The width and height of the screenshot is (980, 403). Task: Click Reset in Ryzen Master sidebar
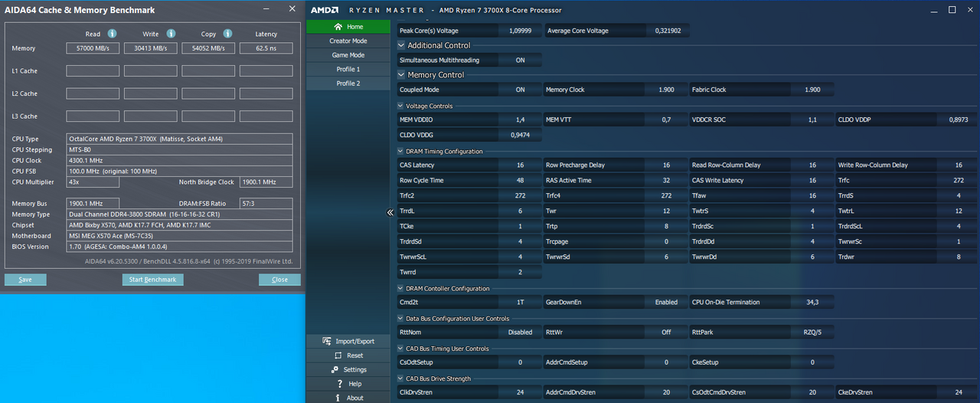pos(348,355)
